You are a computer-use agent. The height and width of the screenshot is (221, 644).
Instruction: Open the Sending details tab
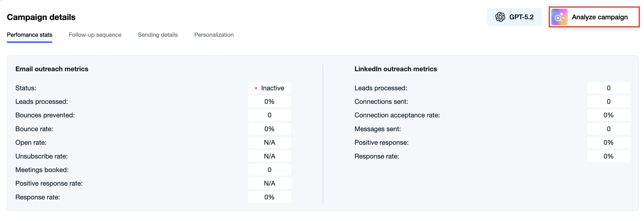pyautogui.click(x=158, y=35)
